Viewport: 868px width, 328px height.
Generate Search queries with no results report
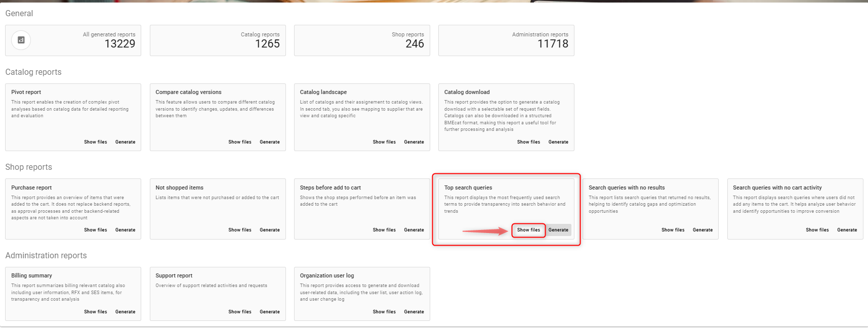click(702, 230)
